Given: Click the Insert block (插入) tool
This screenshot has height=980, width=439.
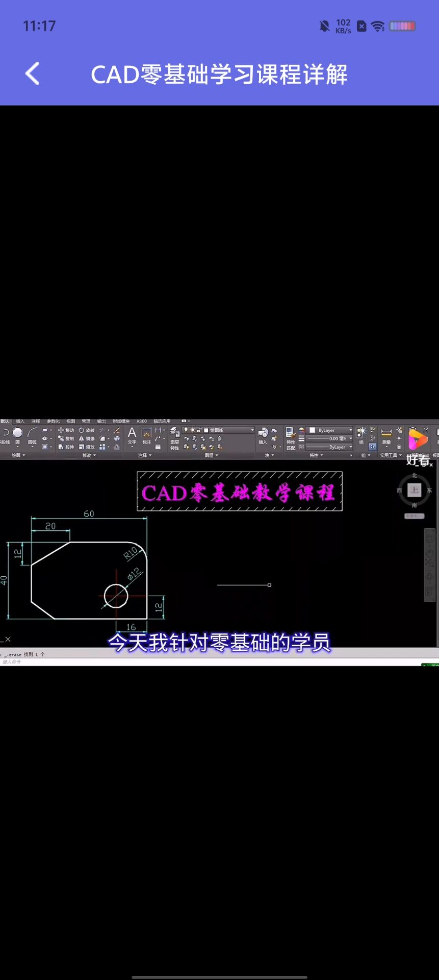Looking at the screenshot, I should coord(263,436).
